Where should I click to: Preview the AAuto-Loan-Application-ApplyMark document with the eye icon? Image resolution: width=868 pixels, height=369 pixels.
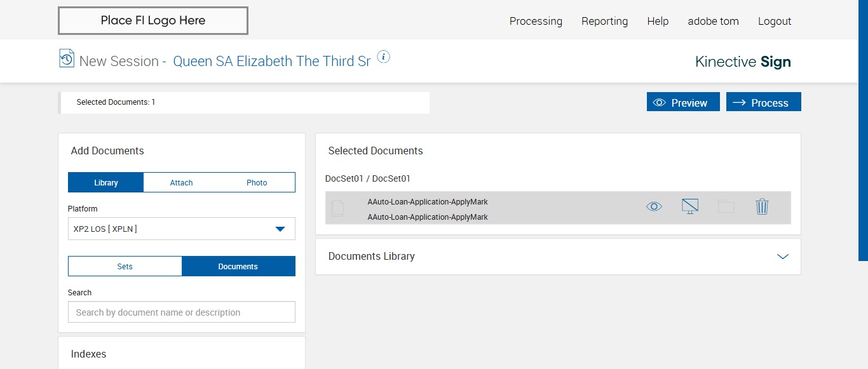coord(654,206)
